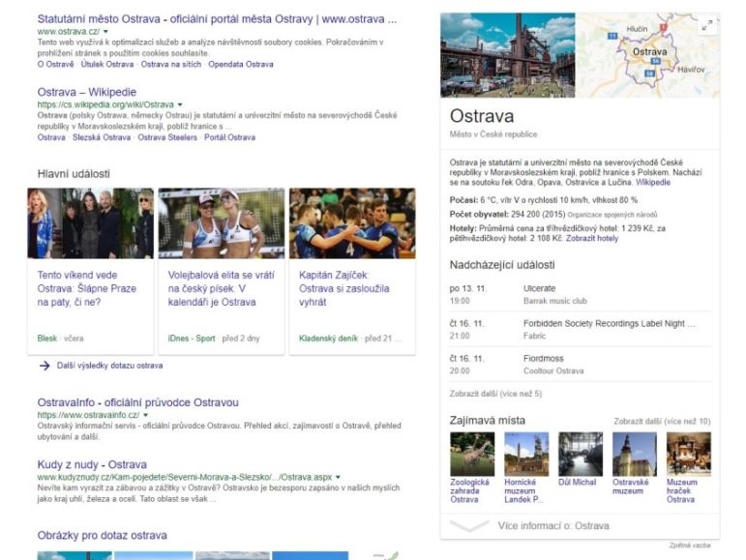Open Statutární město Ostrava official portal result
The image size is (746, 560).
tap(217, 19)
